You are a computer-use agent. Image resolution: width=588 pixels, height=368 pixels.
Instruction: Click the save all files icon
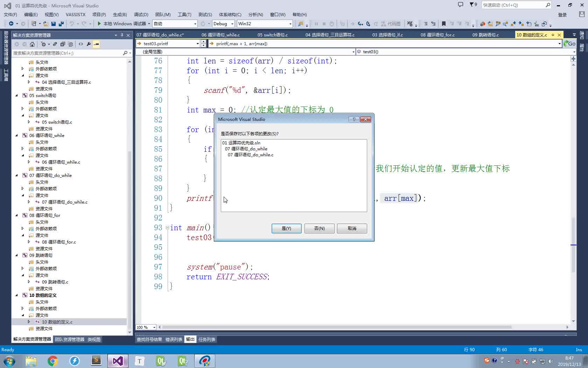click(x=61, y=23)
